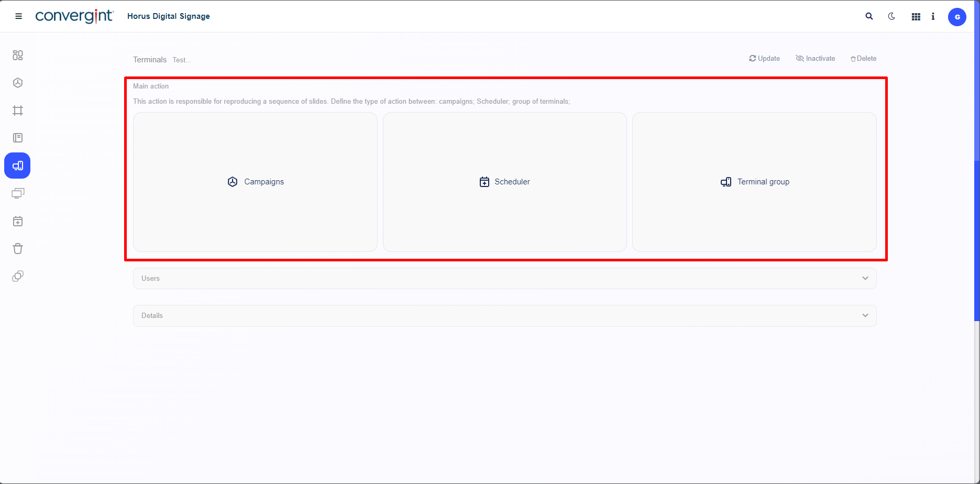The height and width of the screenshot is (484, 980).
Task: Open the apps grid menu in the header
Action: (916, 17)
